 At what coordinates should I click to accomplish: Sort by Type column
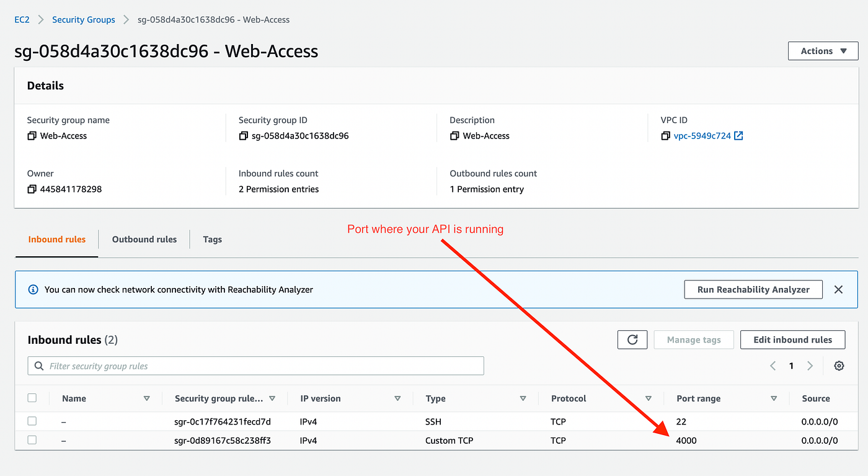[x=523, y=398]
